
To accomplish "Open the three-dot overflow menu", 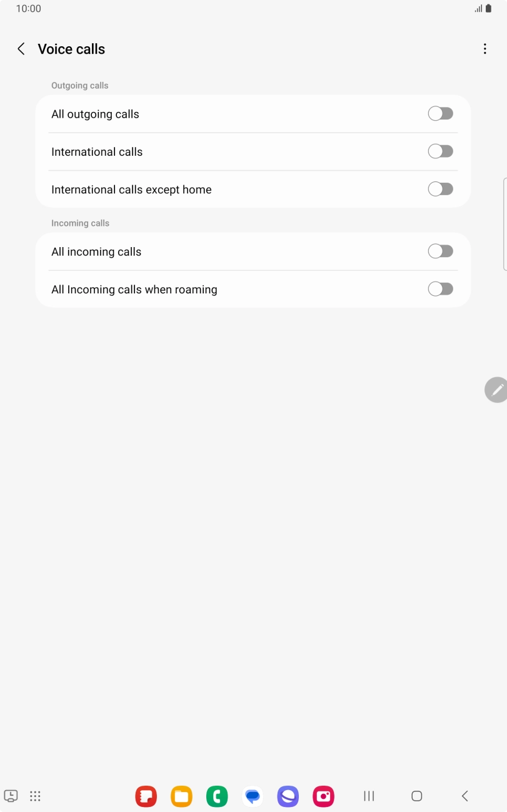I will (485, 48).
